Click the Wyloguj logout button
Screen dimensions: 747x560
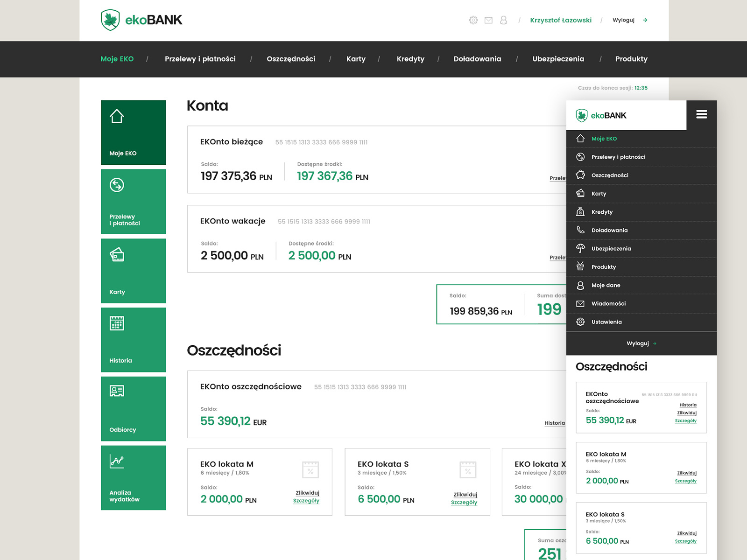624,20
